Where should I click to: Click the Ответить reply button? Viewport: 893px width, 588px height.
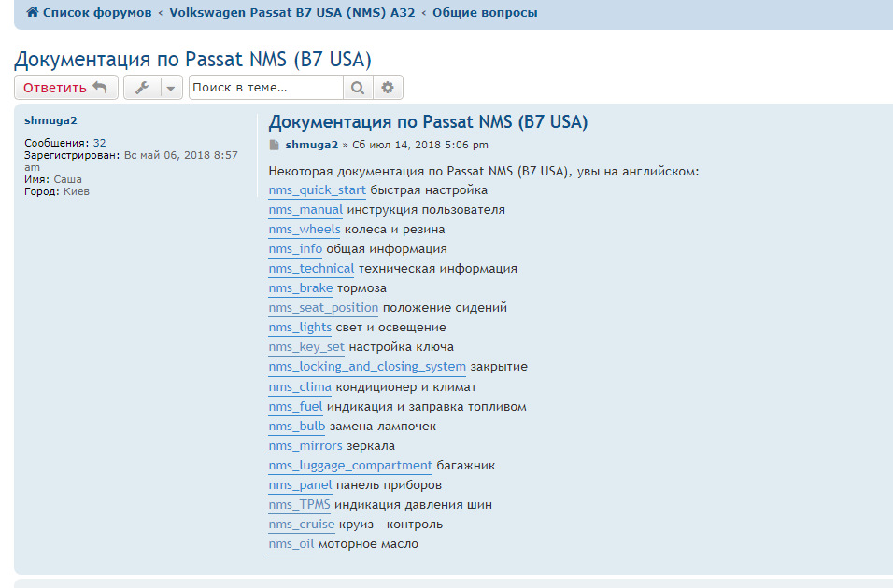[x=66, y=88]
